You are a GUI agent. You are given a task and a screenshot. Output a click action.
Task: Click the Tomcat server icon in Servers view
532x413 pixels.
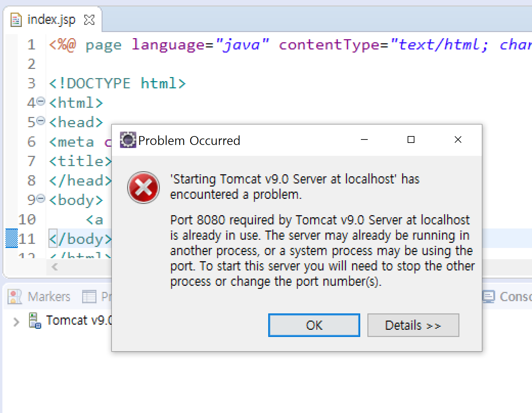35,321
